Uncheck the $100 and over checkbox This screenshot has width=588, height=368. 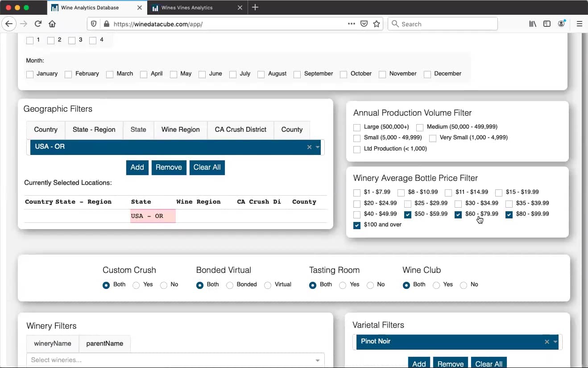(357, 226)
